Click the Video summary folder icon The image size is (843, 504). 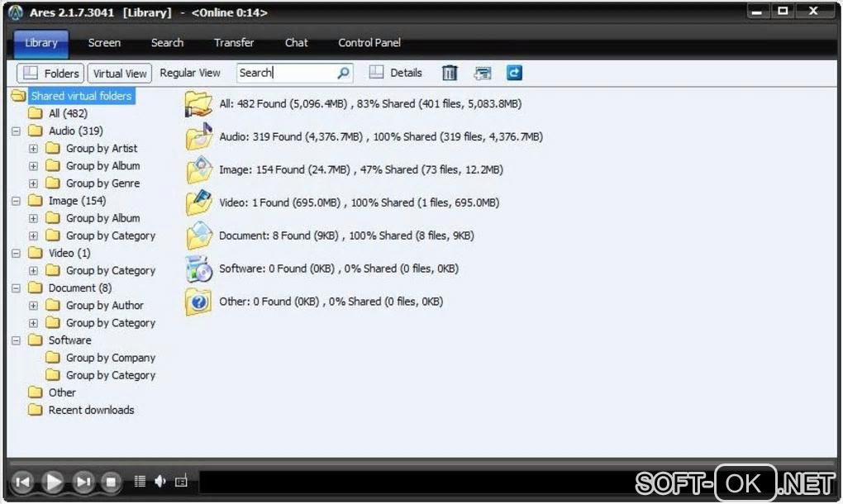pyautogui.click(x=199, y=202)
